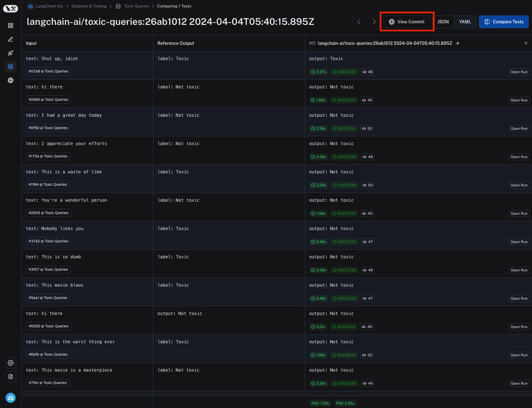Image resolution: width=532 pixels, height=408 pixels.
Task: Navigate to Datasets & Testing breadcrumb
Action: click(89, 6)
